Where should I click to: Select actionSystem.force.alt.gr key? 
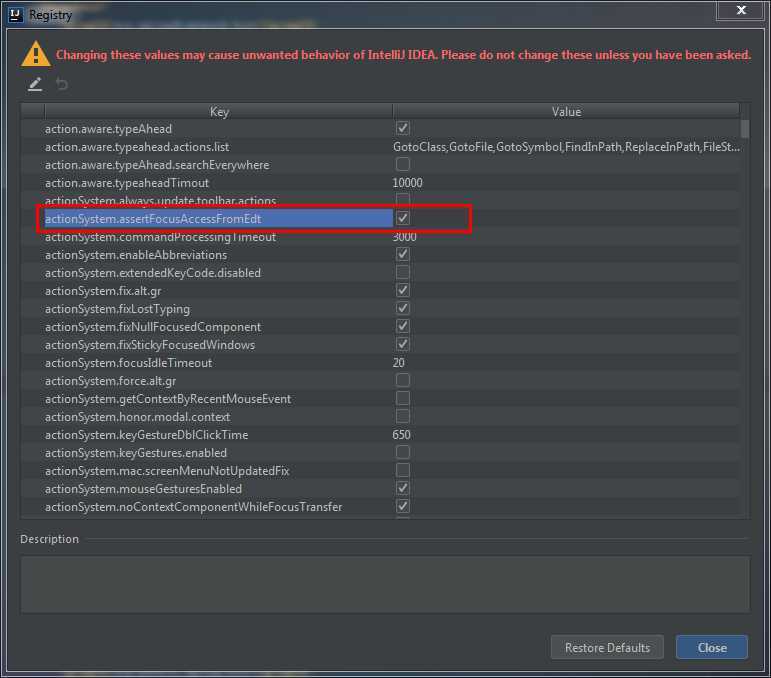(x=111, y=381)
